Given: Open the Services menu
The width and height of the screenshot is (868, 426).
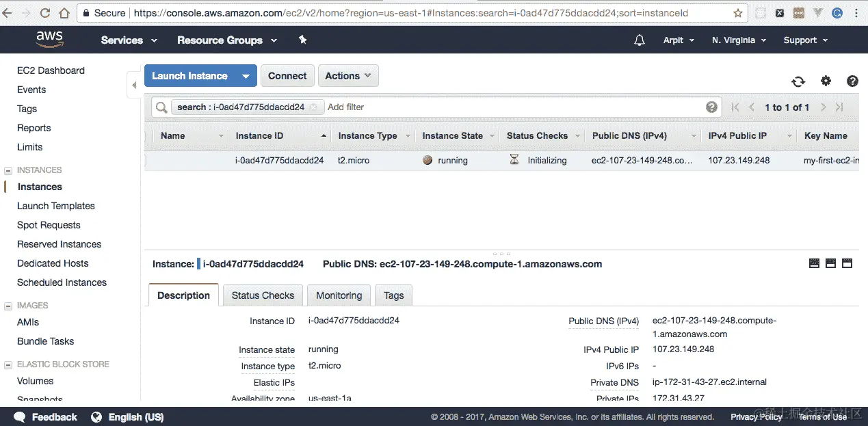Looking at the screenshot, I should pos(129,40).
